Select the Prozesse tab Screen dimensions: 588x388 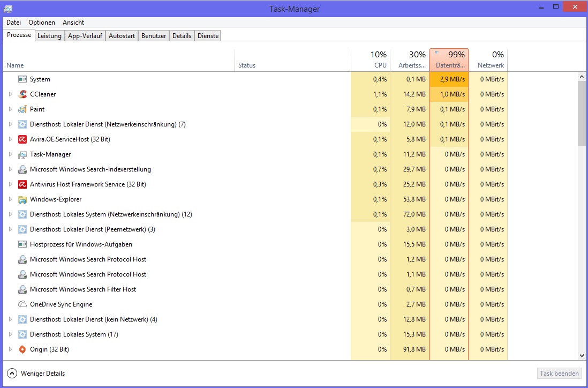click(19, 35)
